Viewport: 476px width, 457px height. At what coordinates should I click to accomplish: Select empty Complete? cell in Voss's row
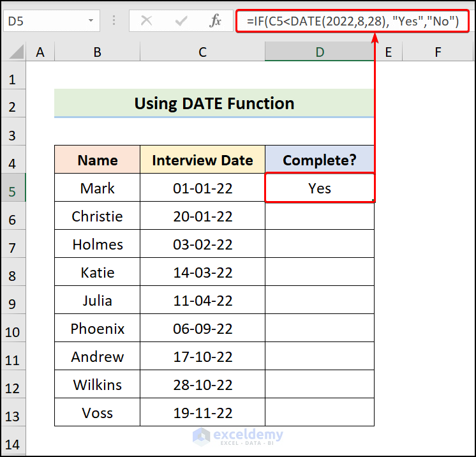point(320,412)
